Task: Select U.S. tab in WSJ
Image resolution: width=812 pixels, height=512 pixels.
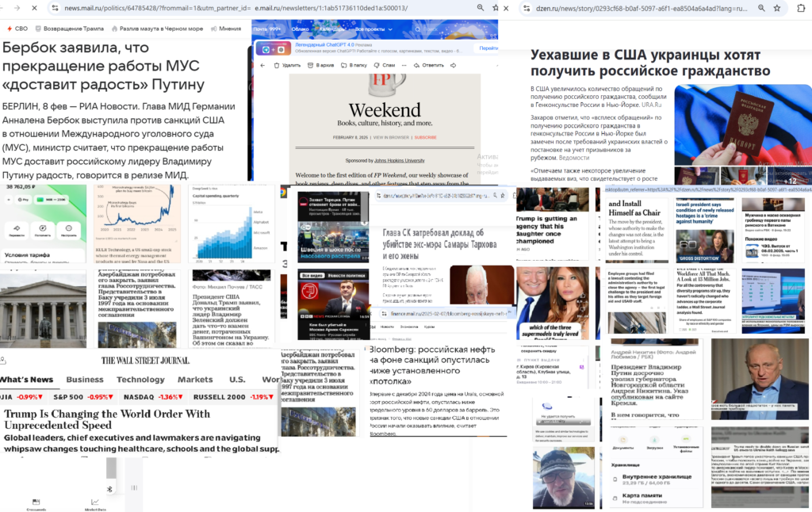Action: [x=237, y=380]
